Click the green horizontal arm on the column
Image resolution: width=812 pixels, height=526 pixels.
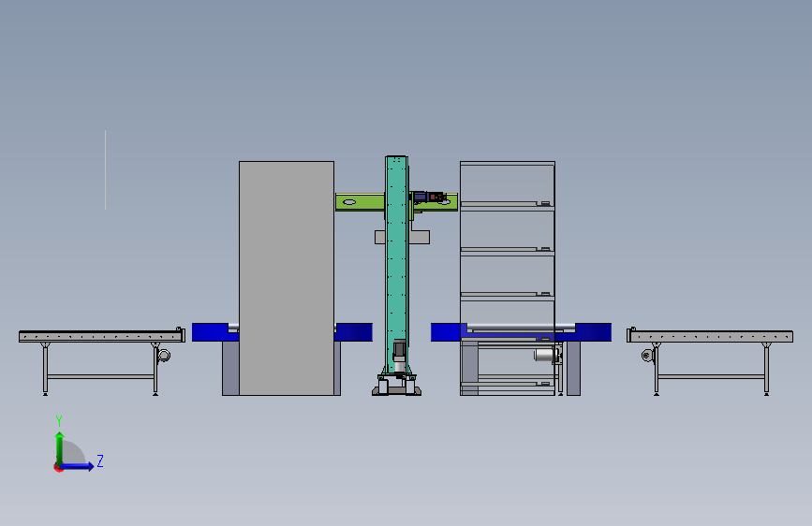[360, 202]
